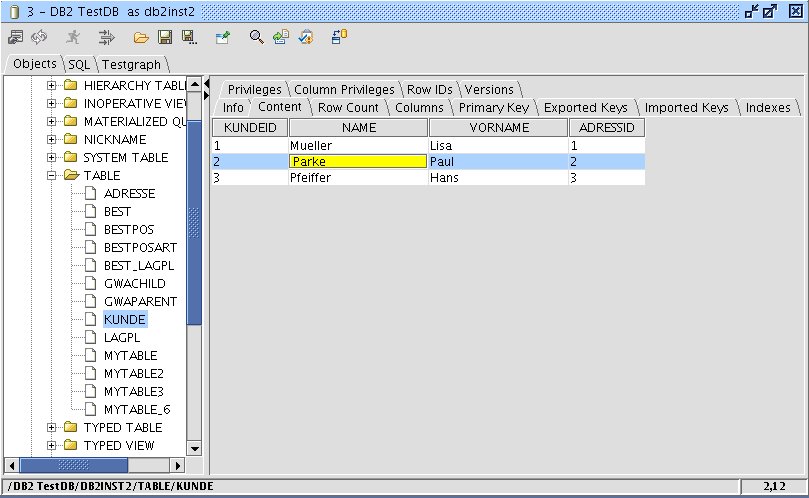The width and height of the screenshot is (809, 498).
Task: Collapse the object tree via left split arrow
Action: coord(206,83)
